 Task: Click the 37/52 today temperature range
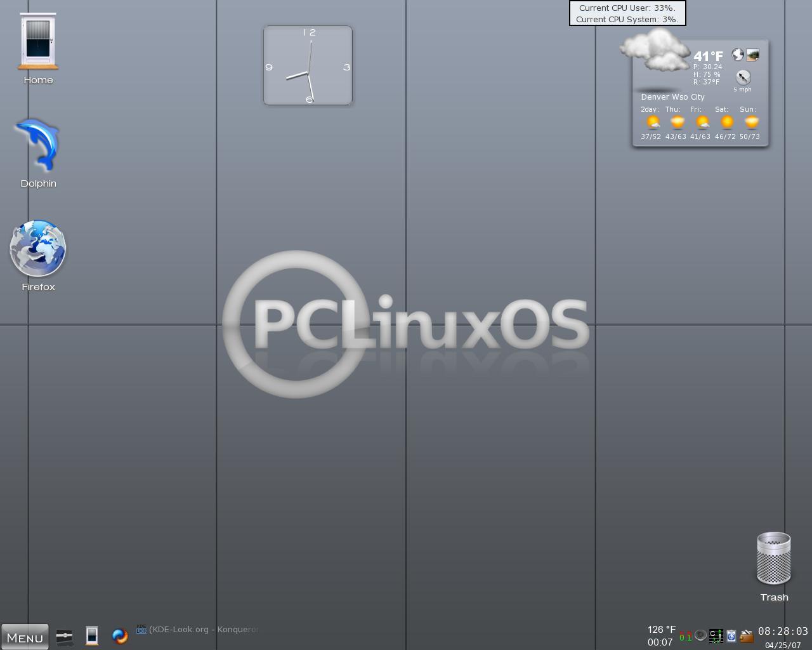click(x=651, y=136)
